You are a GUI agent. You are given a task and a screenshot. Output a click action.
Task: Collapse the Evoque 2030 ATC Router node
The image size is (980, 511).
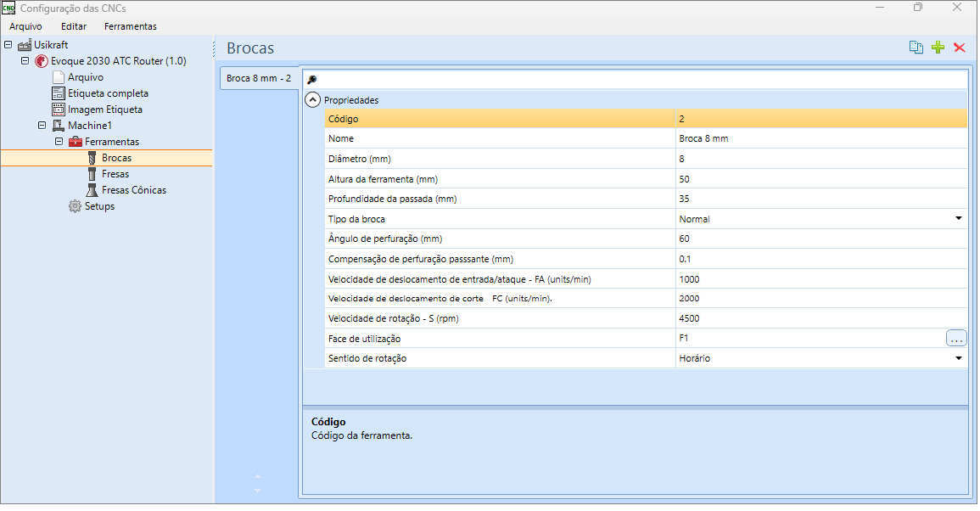point(25,61)
